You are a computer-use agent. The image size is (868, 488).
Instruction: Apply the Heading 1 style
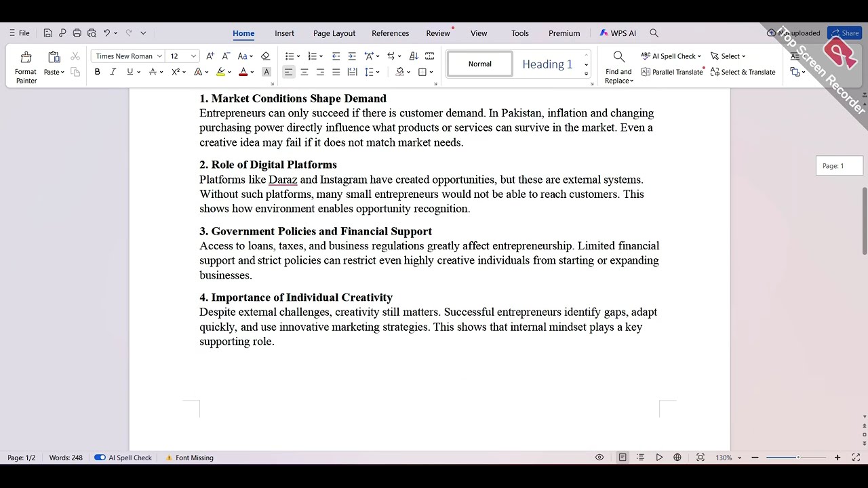coord(547,64)
